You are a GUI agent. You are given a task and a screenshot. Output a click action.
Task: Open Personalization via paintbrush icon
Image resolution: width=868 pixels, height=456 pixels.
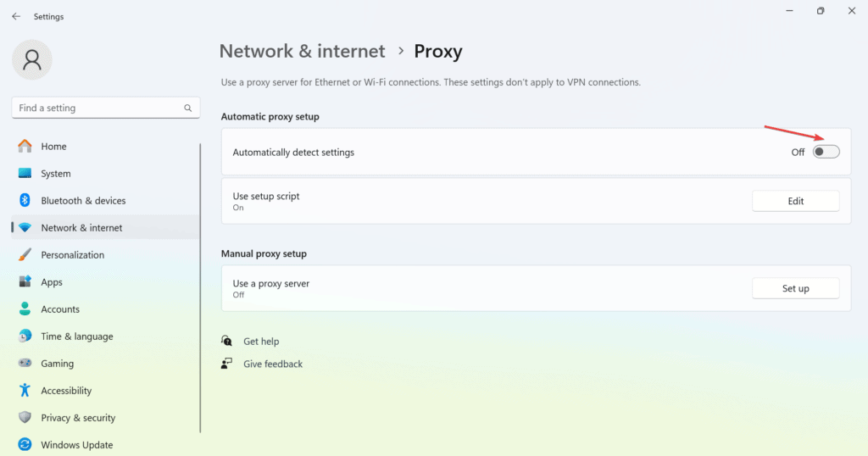[x=25, y=255]
